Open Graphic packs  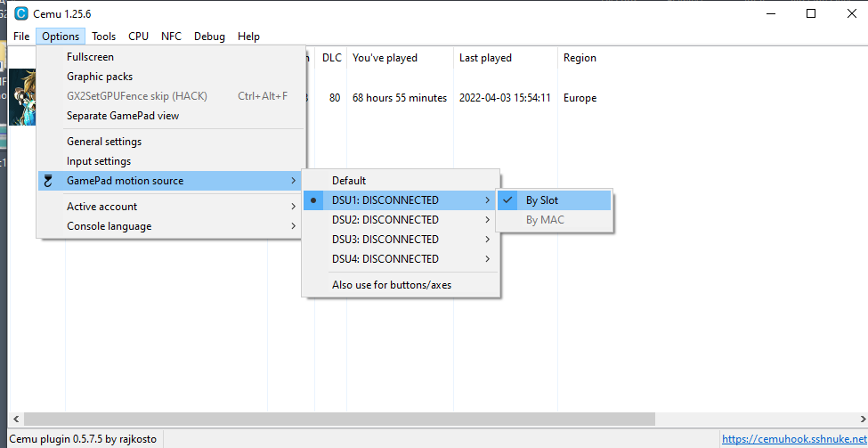tap(171, 77)
